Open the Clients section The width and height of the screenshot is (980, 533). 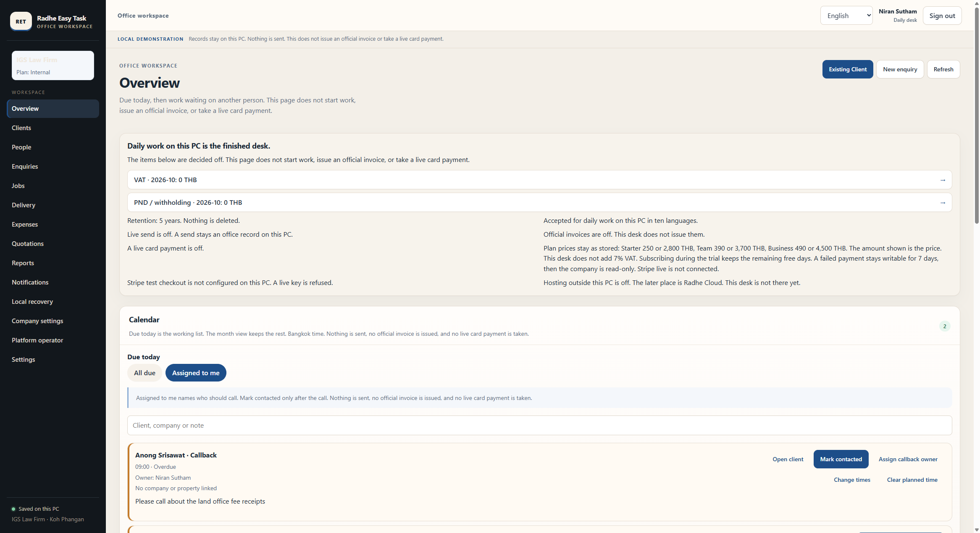(x=53, y=128)
